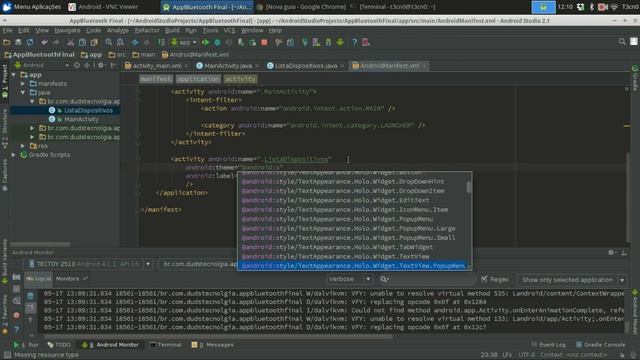This screenshot has width=640, height=360.
Task: Click AppBluetoothFinal breadcrumb
Action: (40, 54)
